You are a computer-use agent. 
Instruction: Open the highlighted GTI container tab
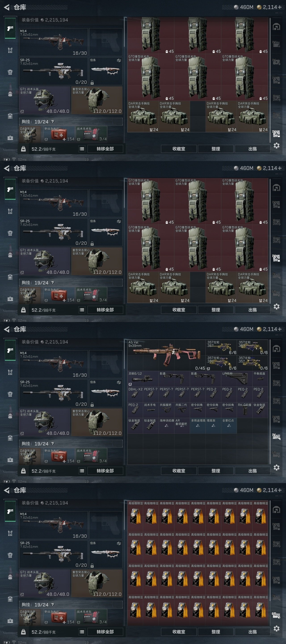[x=276, y=615]
